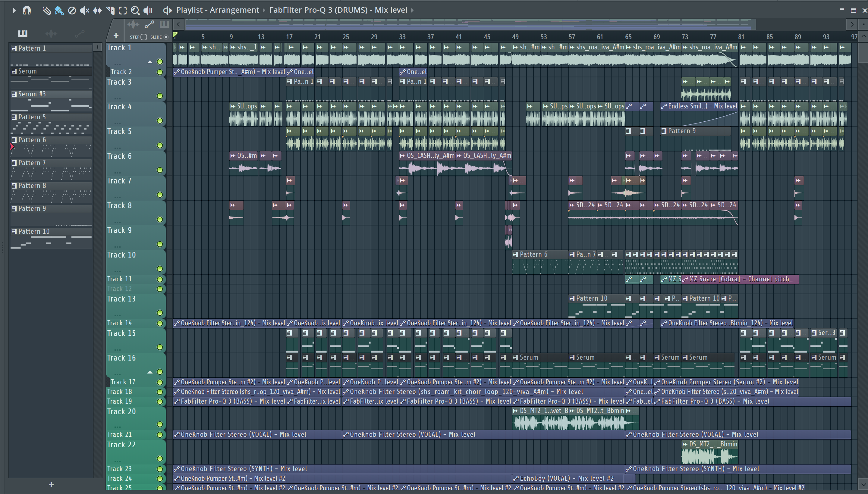Click Playlist - Arrangement title
Screen dimensions: 868x494
[x=217, y=10]
